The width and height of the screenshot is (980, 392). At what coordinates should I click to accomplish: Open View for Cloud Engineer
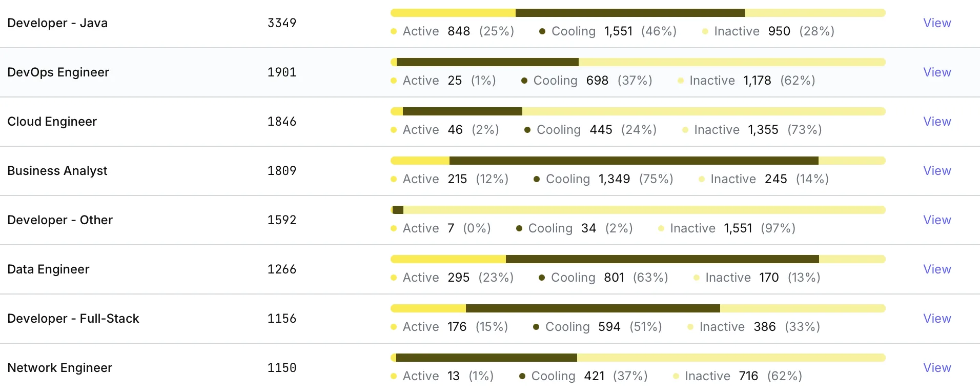[x=937, y=122]
